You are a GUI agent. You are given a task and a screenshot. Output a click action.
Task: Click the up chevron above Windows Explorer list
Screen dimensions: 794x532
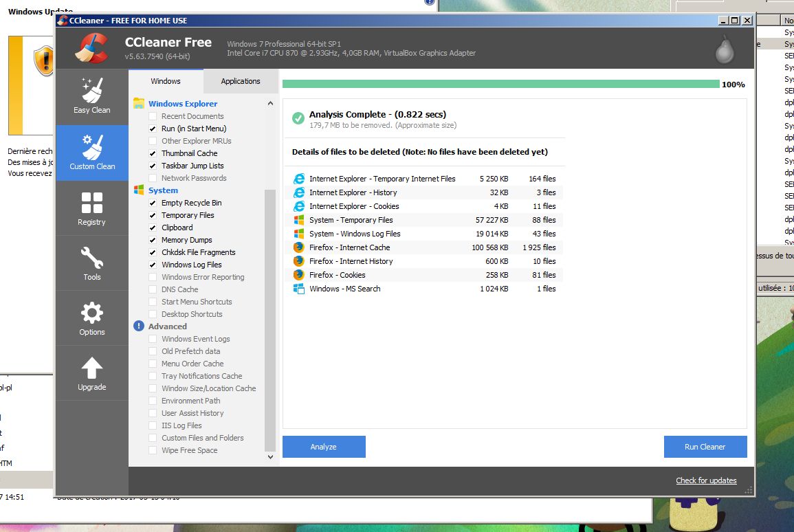270,103
